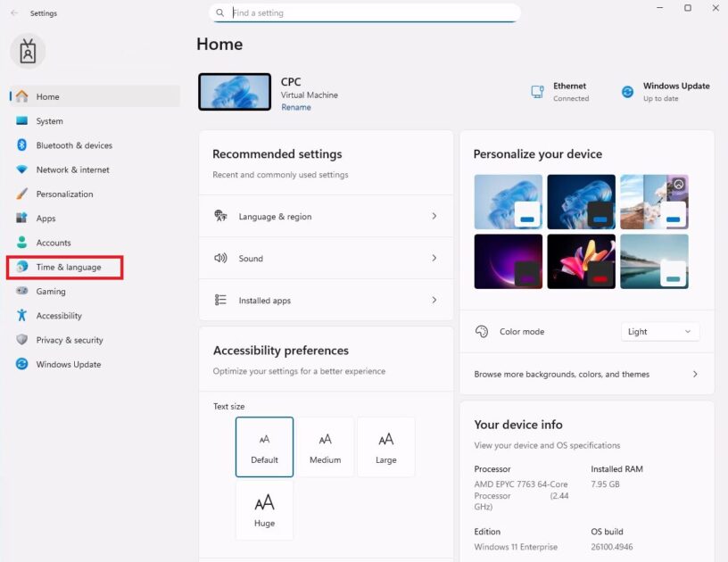Apply the light blue bloom theme
The width and height of the screenshot is (728, 562).
click(x=508, y=202)
